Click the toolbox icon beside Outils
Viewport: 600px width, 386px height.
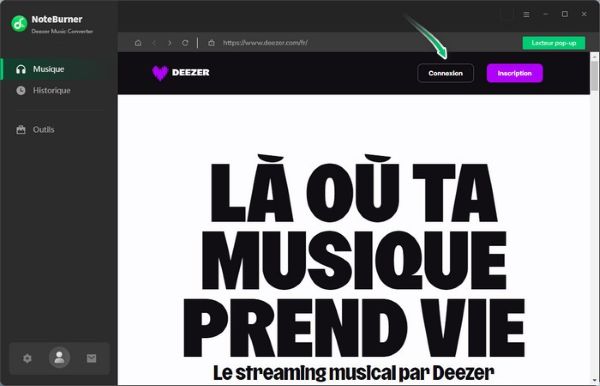pyautogui.click(x=21, y=130)
